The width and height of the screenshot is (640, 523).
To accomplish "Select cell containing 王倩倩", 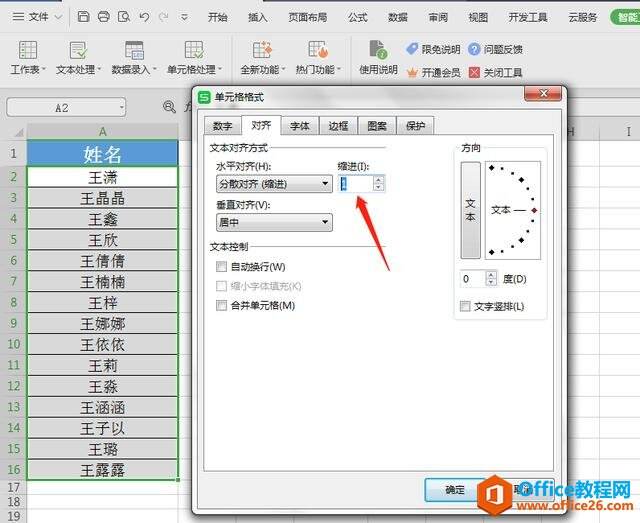I will pyautogui.click(x=102, y=261).
